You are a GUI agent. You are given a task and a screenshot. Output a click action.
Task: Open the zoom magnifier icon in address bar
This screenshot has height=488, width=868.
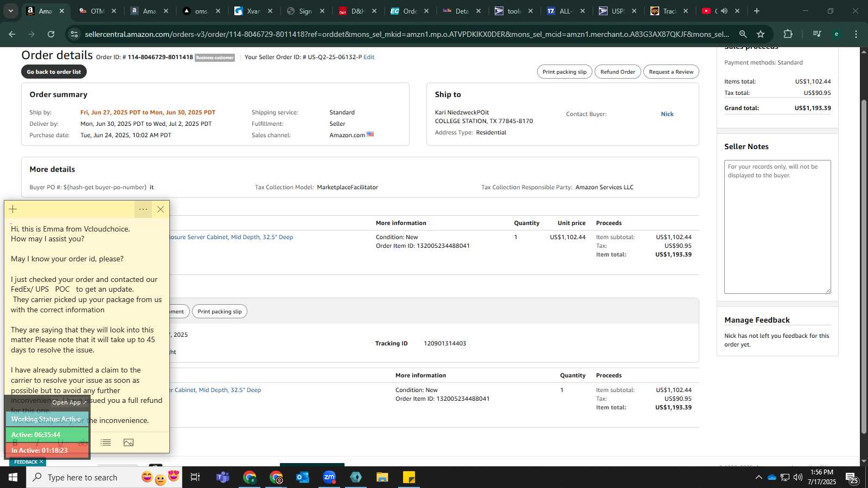743,34
